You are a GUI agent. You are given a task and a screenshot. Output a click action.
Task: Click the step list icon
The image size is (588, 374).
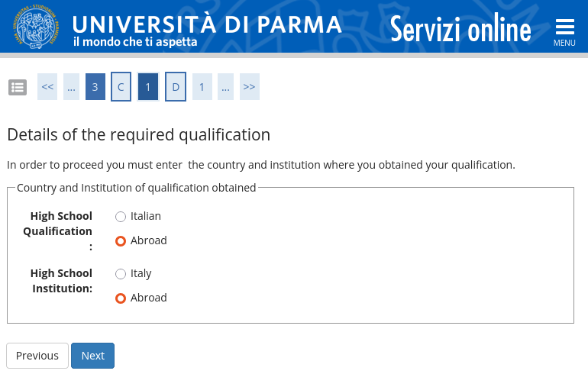click(x=18, y=87)
